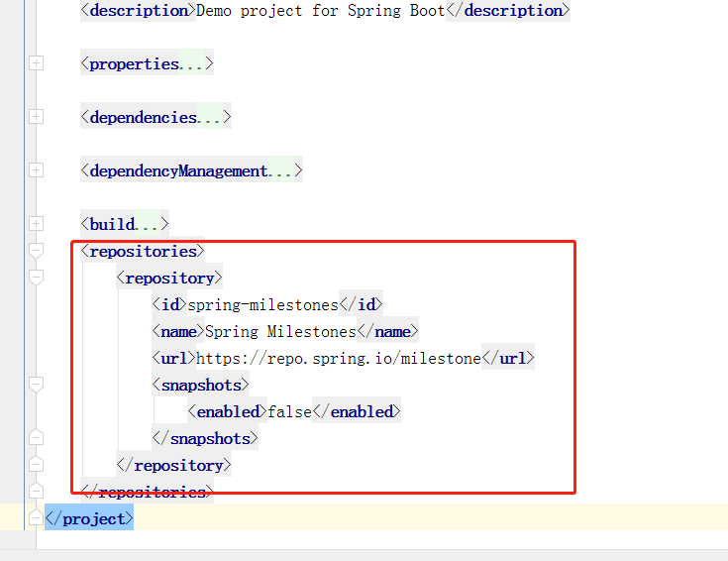The width and height of the screenshot is (728, 561).
Task: Collapse the snapshots opening tag fold
Action: (x=37, y=385)
